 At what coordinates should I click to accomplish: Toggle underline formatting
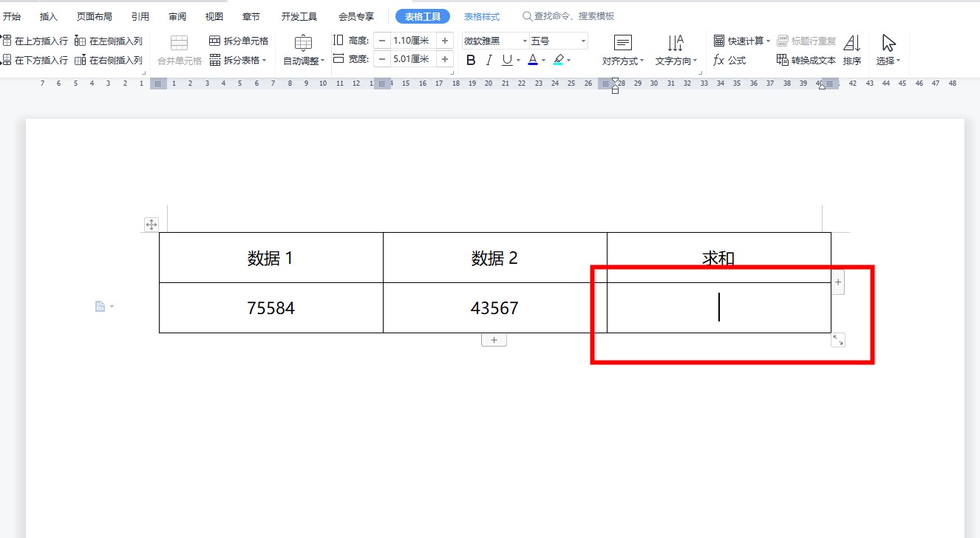(x=507, y=61)
